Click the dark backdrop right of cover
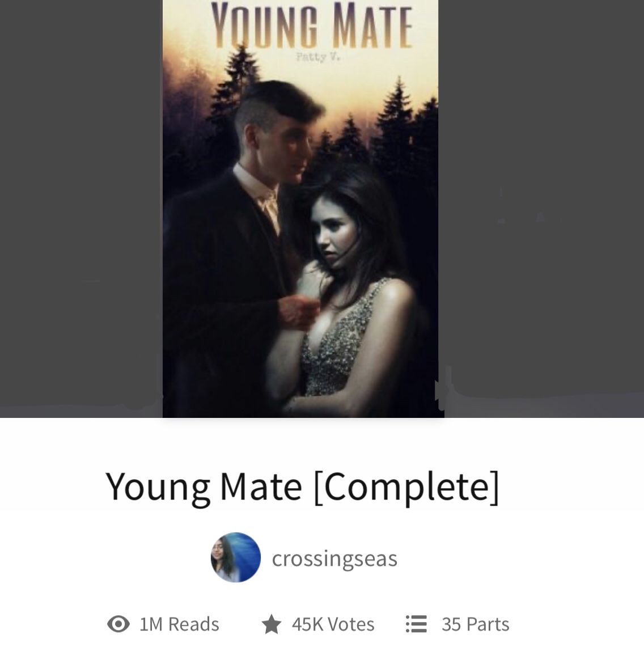Image resolution: width=644 pixels, height=647 pixels. tap(541, 206)
